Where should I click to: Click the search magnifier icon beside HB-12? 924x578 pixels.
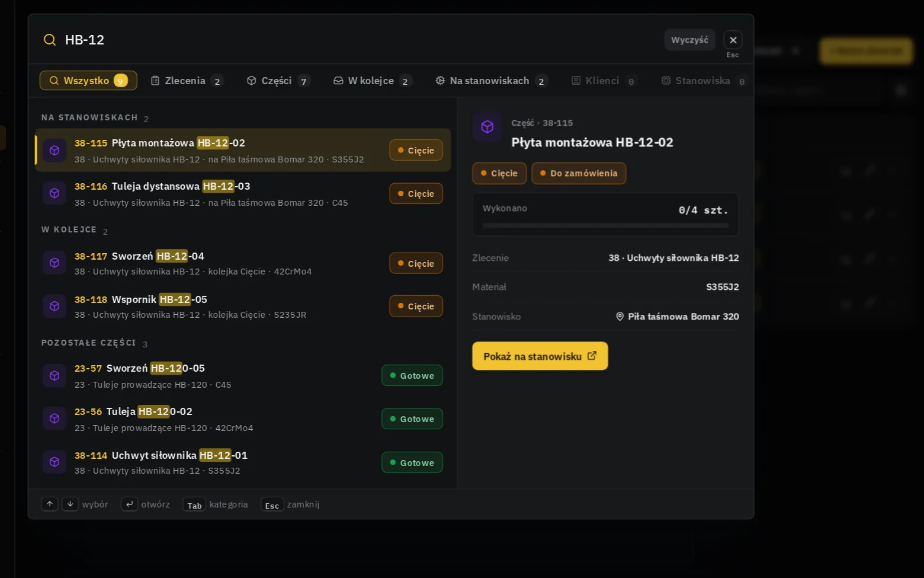(50, 40)
